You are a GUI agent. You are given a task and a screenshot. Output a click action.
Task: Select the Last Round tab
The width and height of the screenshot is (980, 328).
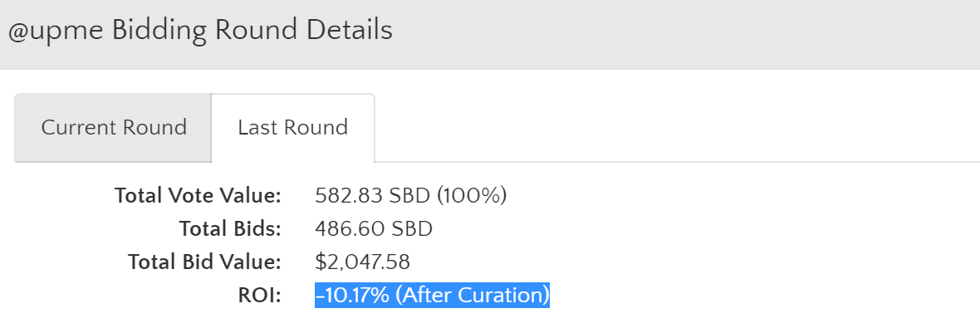point(292,127)
